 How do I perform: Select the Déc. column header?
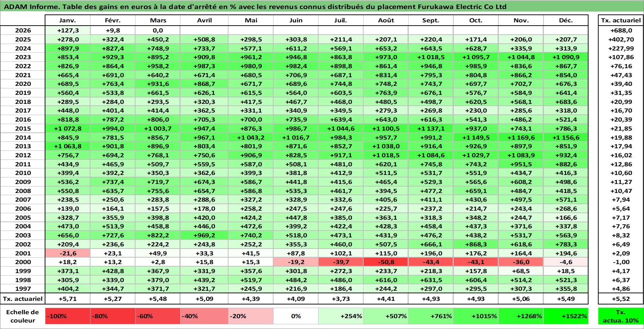pyautogui.click(x=566, y=20)
